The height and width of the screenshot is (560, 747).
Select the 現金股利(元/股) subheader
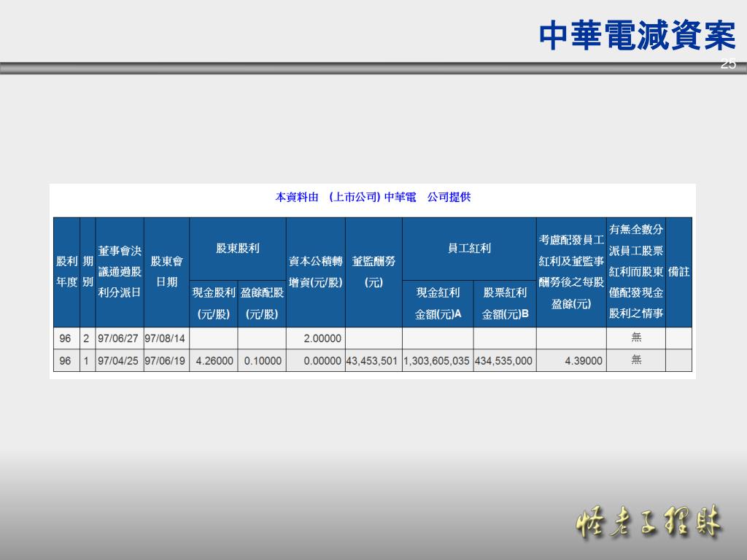[x=214, y=303]
